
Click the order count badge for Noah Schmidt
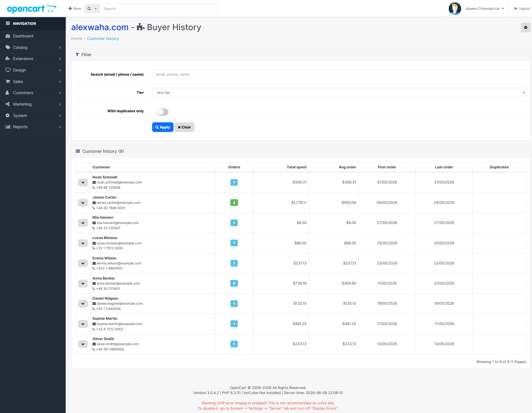click(x=234, y=183)
